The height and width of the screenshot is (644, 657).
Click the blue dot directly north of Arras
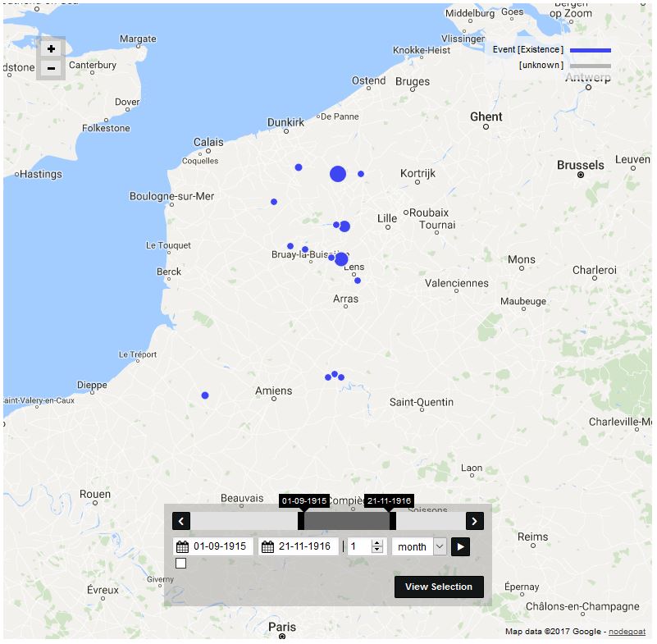[x=358, y=281]
